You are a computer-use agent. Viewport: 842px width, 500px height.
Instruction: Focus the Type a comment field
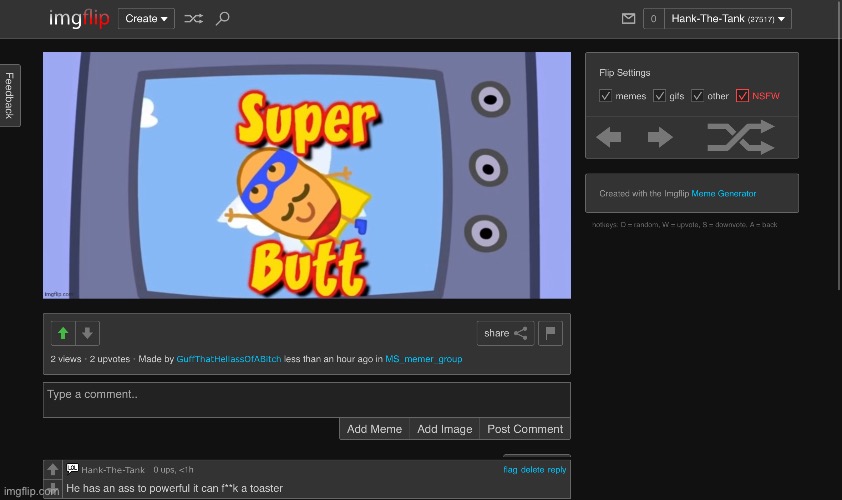(x=307, y=400)
